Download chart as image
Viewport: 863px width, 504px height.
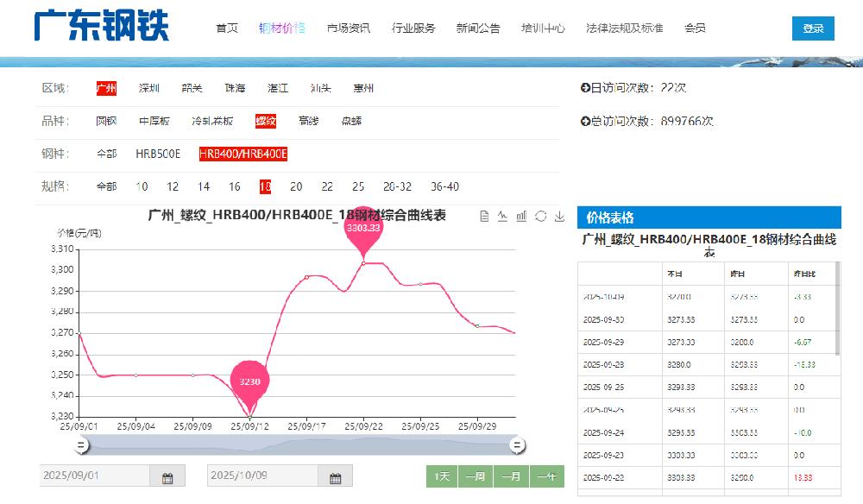click(x=559, y=216)
